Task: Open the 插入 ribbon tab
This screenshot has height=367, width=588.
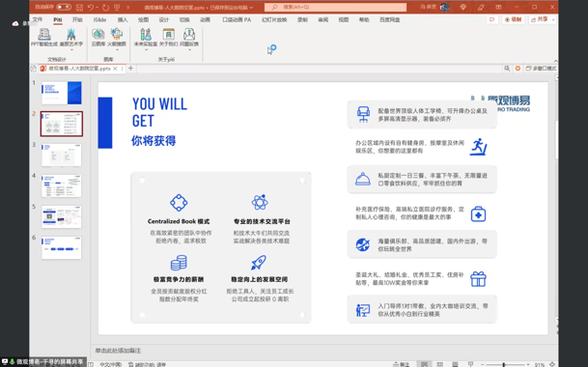Action: [x=123, y=20]
